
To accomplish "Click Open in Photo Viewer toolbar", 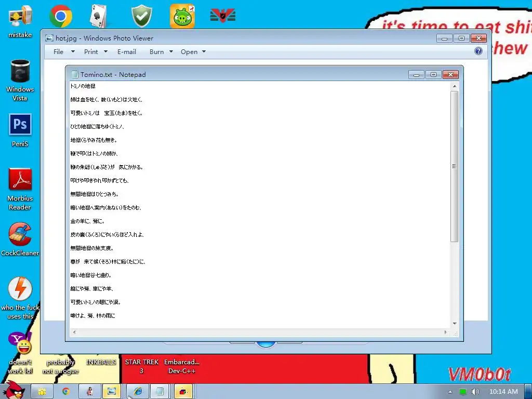I will coord(189,51).
